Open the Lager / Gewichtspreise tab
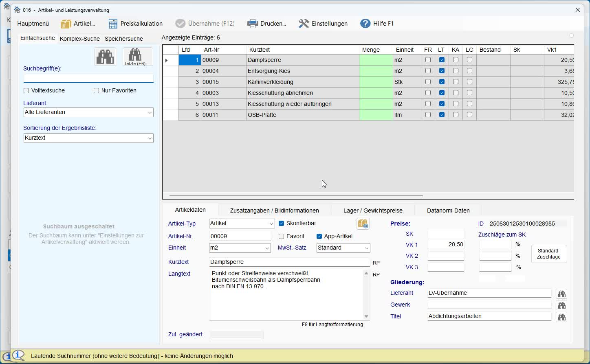 [372, 211]
